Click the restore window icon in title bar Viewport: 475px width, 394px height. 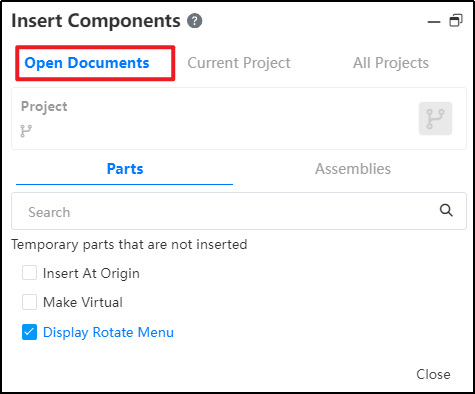pyautogui.click(x=456, y=20)
